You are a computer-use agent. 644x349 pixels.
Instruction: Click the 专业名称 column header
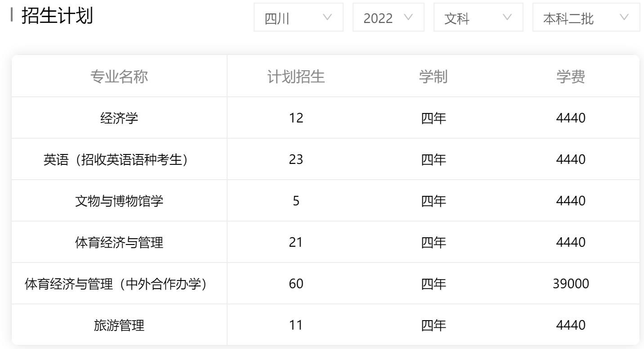point(119,77)
